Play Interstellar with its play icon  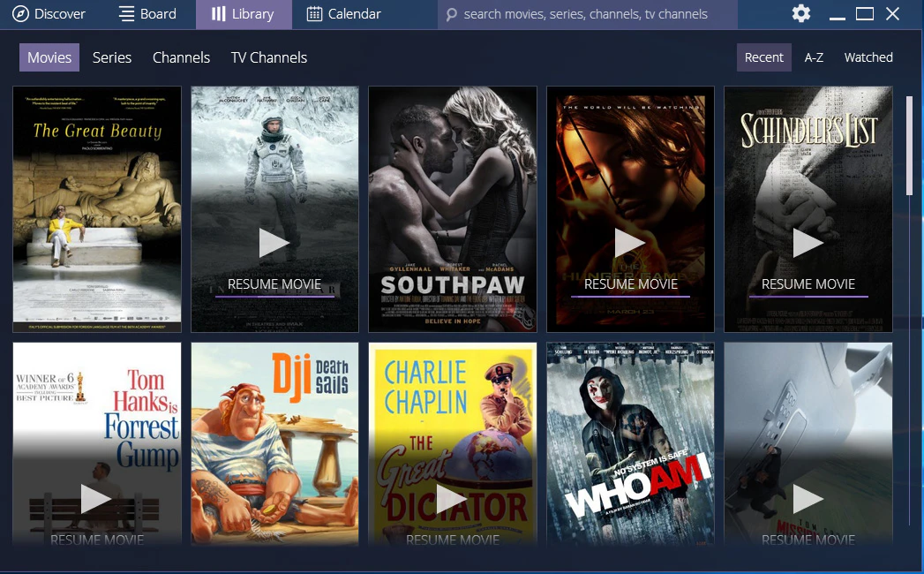(274, 243)
